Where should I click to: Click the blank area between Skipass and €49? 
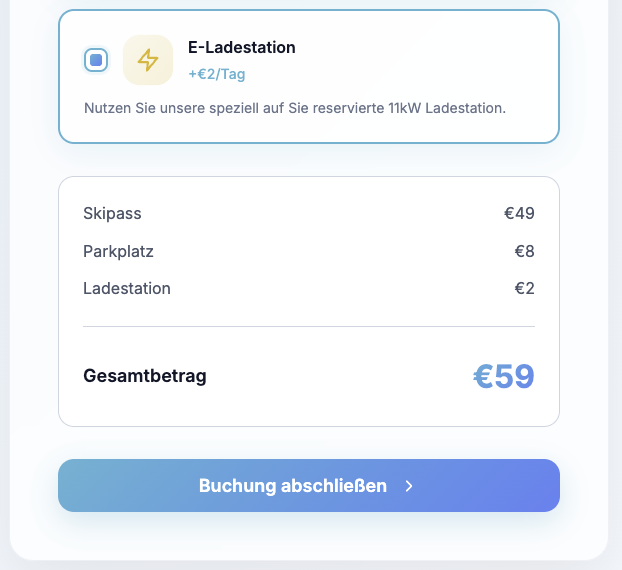click(x=320, y=213)
